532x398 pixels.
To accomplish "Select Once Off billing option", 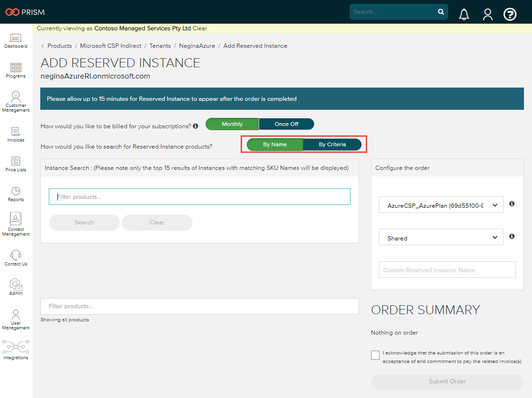I will 287,124.
